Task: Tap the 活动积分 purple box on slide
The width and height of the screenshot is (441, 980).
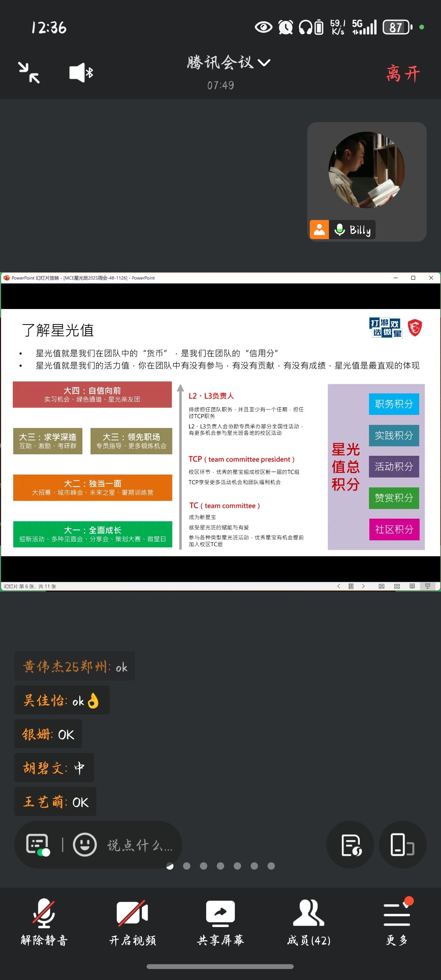Action: pos(394,467)
